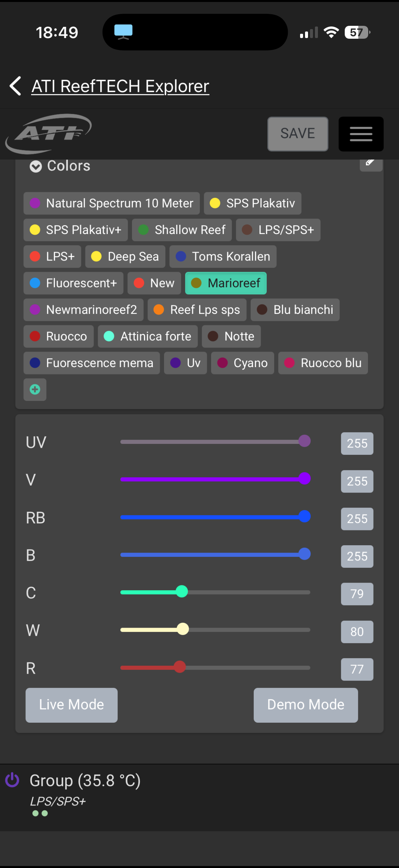This screenshot has width=399, height=868.
Task: Click the UV channel slider handle
Action: 304,441
